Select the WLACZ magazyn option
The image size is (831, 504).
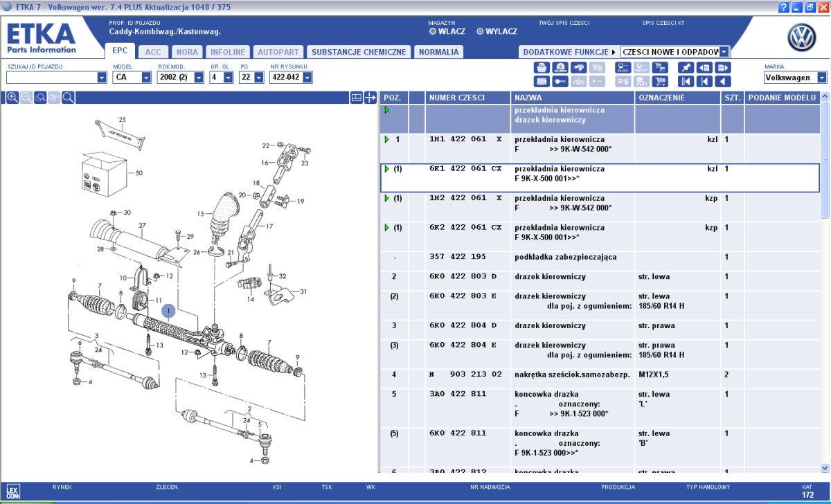click(x=447, y=32)
